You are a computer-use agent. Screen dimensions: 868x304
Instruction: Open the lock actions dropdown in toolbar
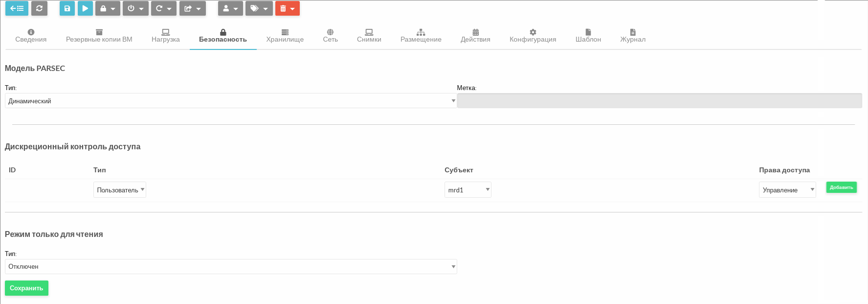click(108, 8)
